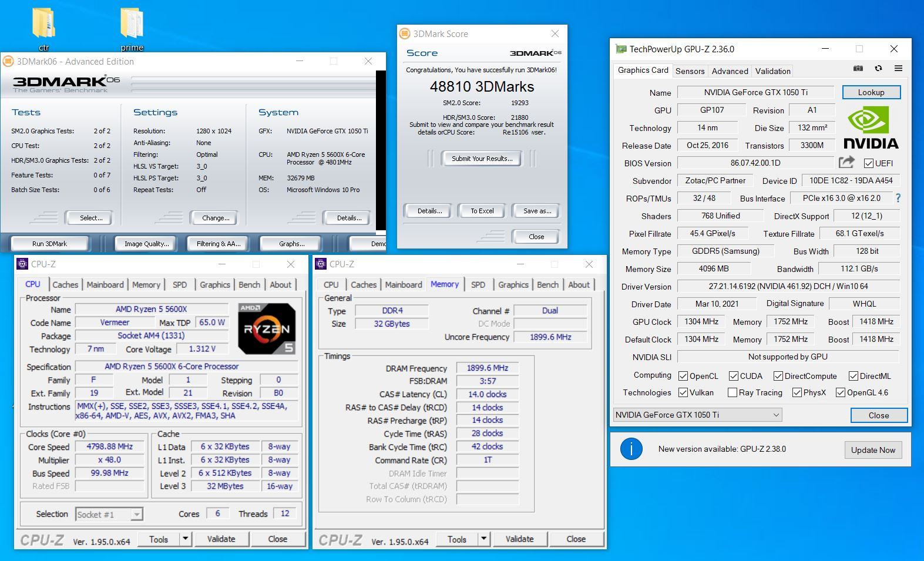Screen dimensions: 924x561
Task: Open GPU selection dropdown in GPU-Z
Action: pos(698,415)
